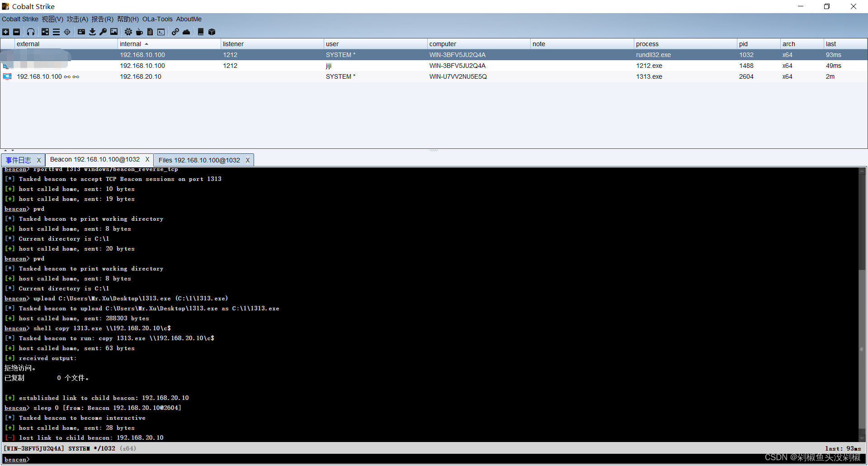Click the terminal scripted web delivery icon
Image resolution: width=868 pixels, height=466 pixels.
tap(161, 32)
